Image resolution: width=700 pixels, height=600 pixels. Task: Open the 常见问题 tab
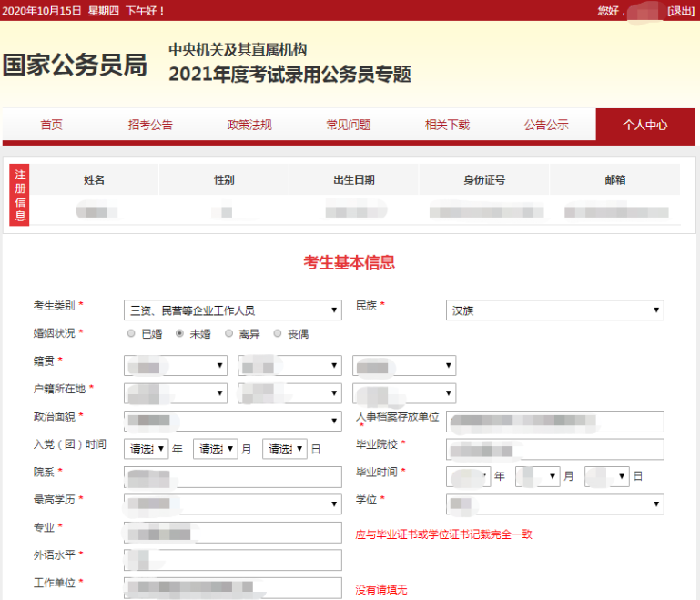[x=349, y=125]
